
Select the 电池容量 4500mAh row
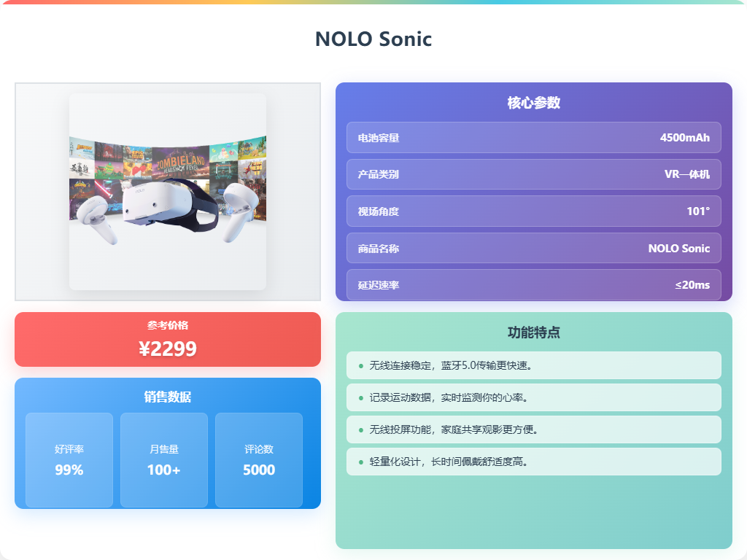(x=533, y=138)
